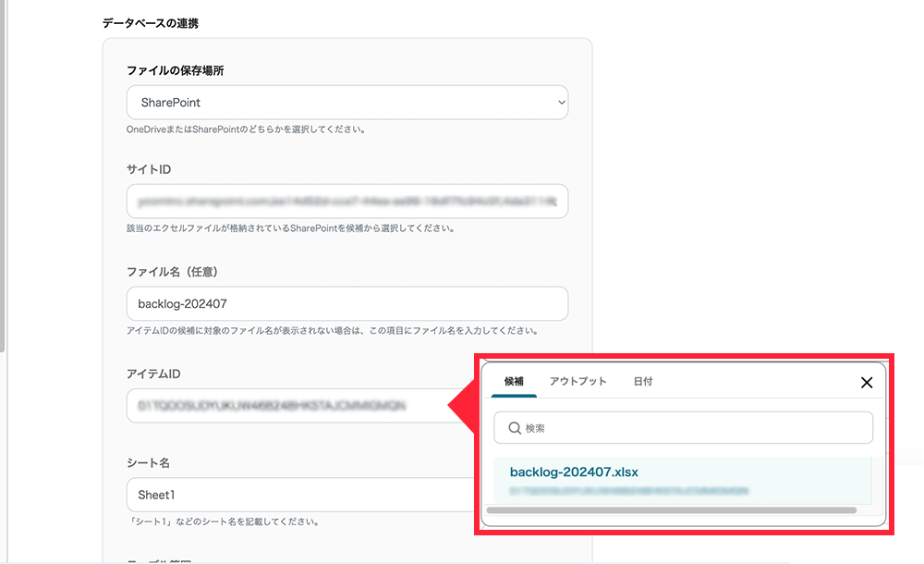Open the ファイルの保存場所 SharePoint dropdown
The image size is (924, 564).
(x=347, y=103)
